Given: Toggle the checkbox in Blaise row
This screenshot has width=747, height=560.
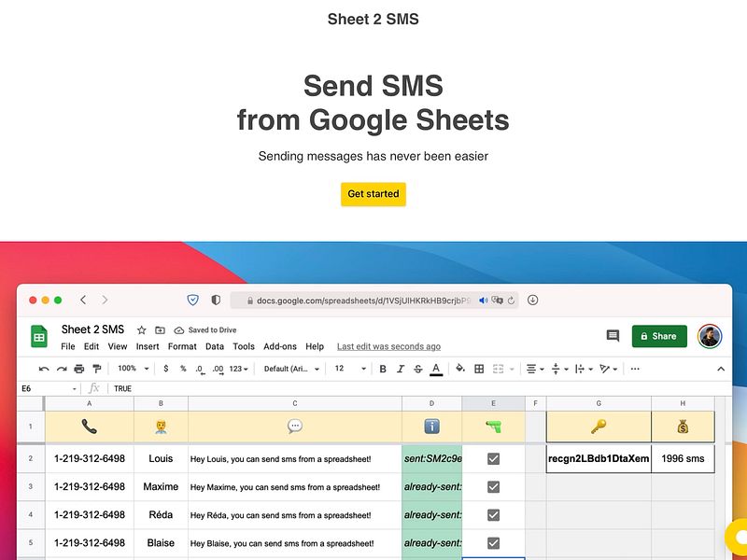Looking at the screenshot, I should coord(494,543).
